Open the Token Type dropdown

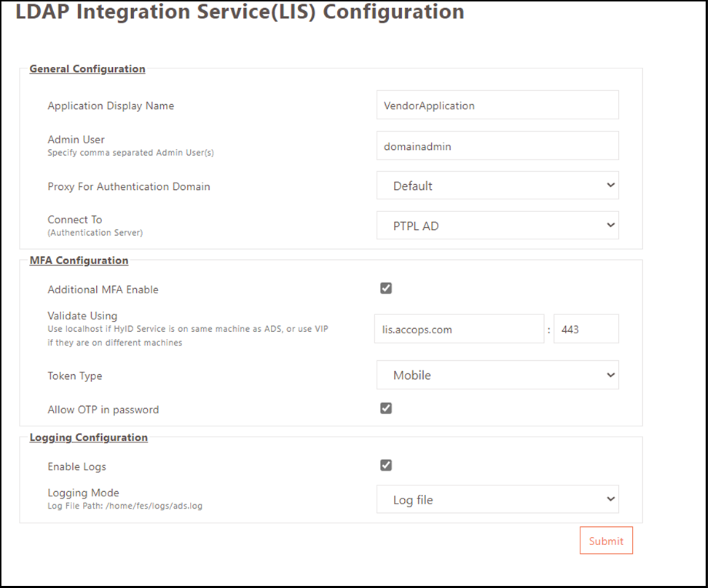(x=497, y=376)
